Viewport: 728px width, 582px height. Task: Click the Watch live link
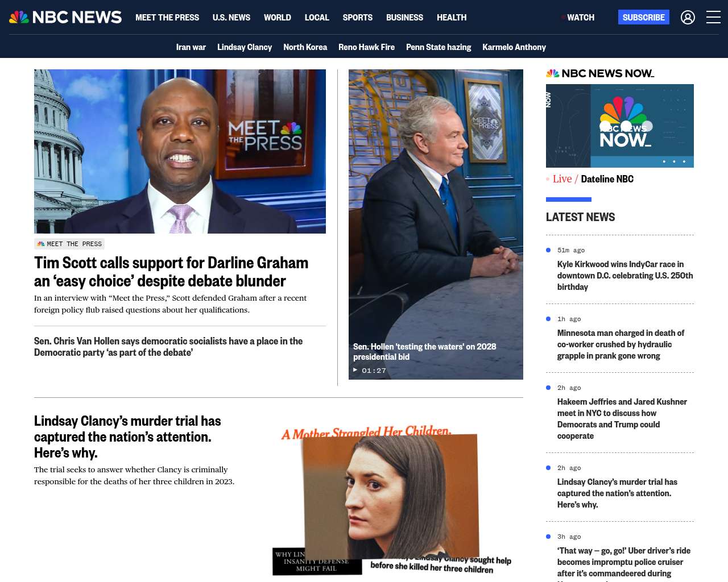[x=578, y=18]
